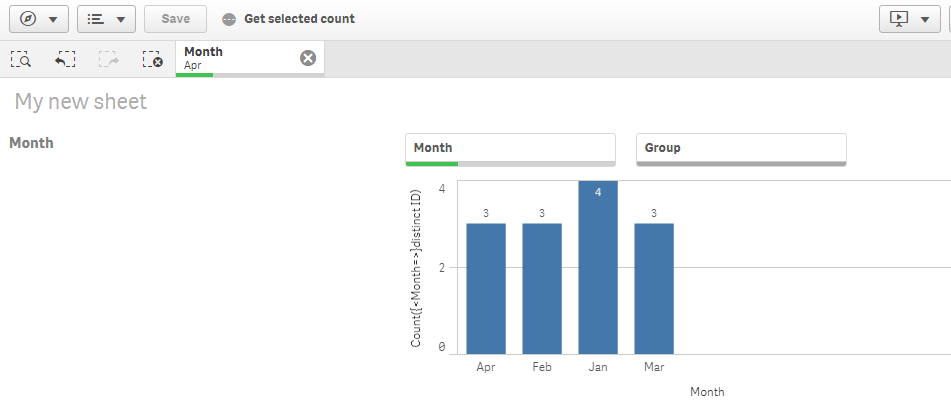Image resolution: width=951 pixels, height=418 pixels.
Task: Click the Feb label on the x-axis
Action: [x=542, y=368]
